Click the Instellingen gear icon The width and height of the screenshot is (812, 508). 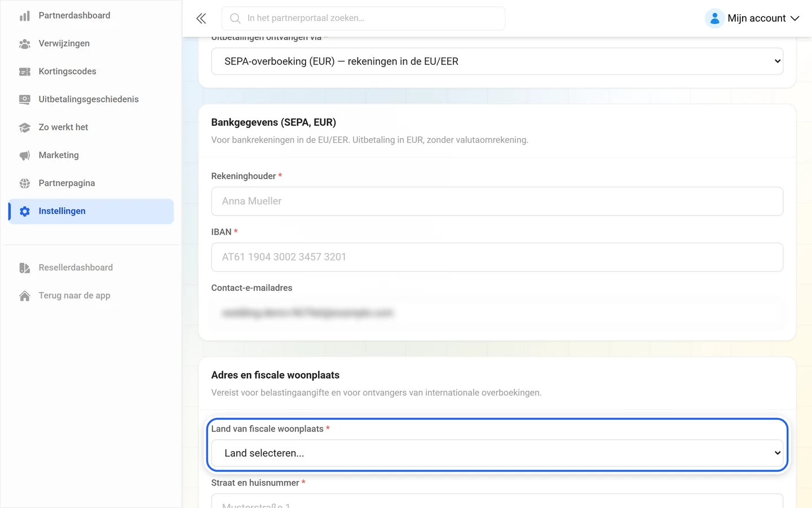[24, 211]
